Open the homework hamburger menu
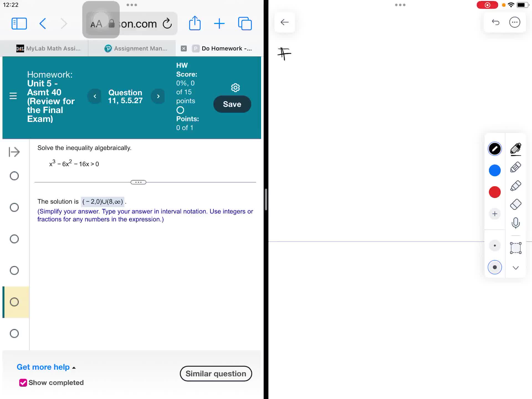The width and height of the screenshot is (532, 399). coord(13,96)
